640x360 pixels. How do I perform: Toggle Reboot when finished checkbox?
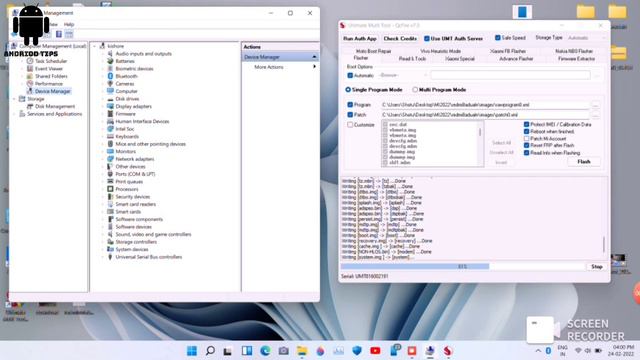tap(527, 131)
